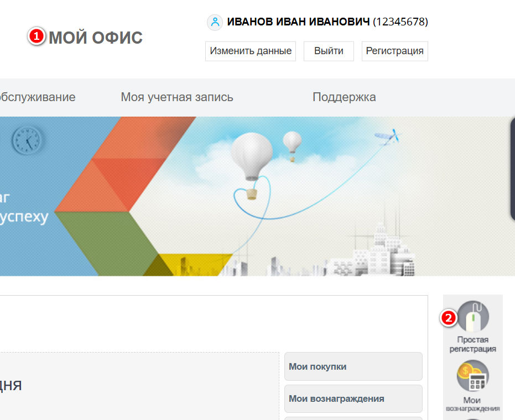Viewport: 515px width, 420px height.
Task: Click the gray Мои вознаграждения list button
Action: pyautogui.click(x=353, y=398)
